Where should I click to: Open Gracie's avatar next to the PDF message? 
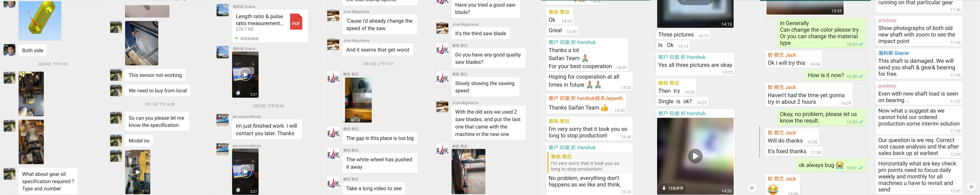pyautogui.click(x=223, y=10)
